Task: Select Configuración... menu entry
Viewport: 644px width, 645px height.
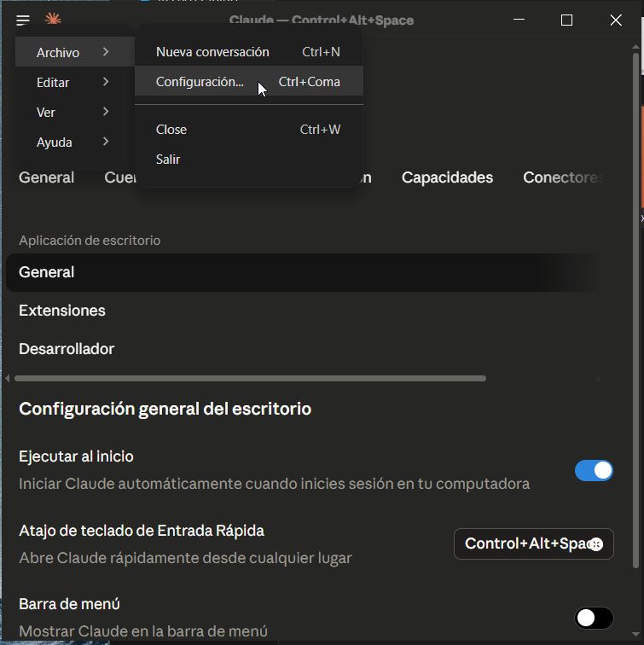Action: click(x=249, y=81)
